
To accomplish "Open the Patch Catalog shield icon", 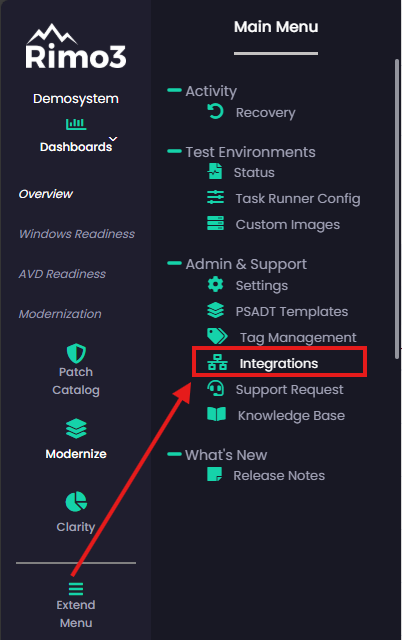I will click(76, 353).
